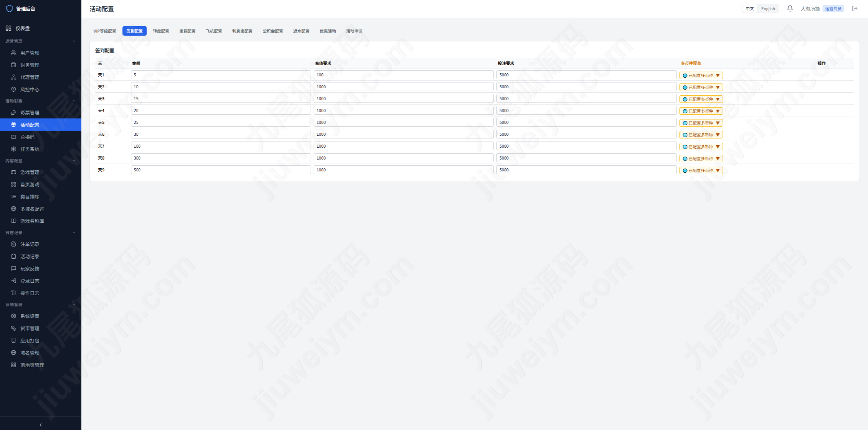Select the 签到配置 tab
The height and width of the screenshot is (430, 868).
coord(135,31)
